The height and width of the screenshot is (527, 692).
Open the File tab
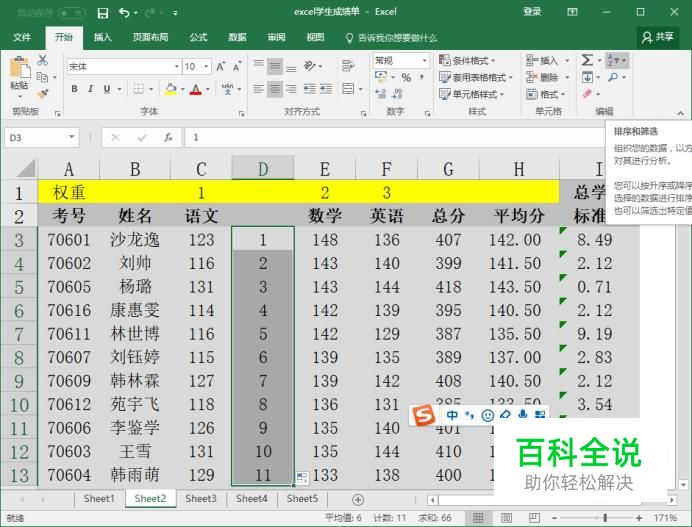coord(21,37)
